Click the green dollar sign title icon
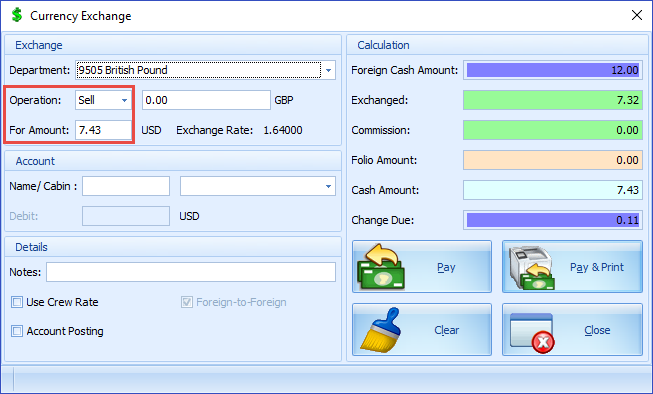 coord(17,15)
